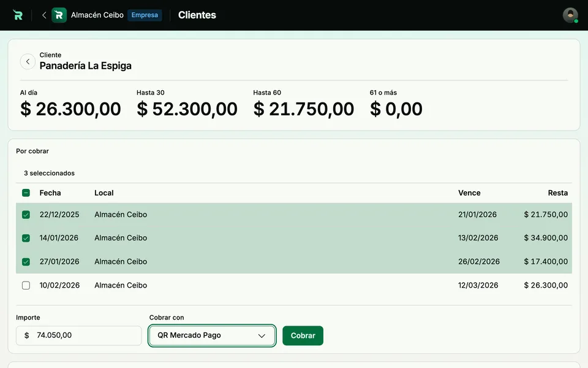This screenshot has height=368, width=588.
Task: Click the Por cobrar section heading
Action: tap(32, 151)
